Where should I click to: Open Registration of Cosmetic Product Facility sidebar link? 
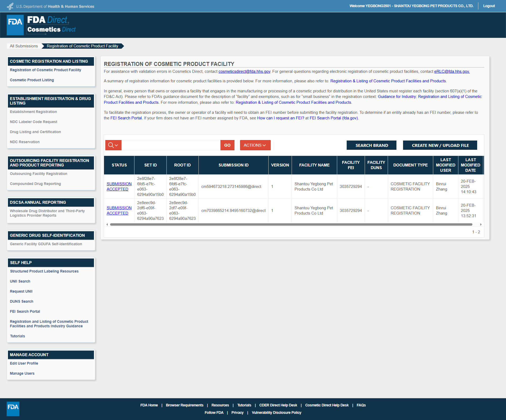tap(46, 70)
